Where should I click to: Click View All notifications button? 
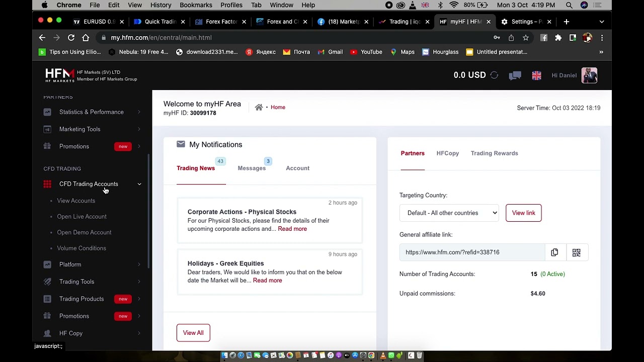tap(193, 333)
